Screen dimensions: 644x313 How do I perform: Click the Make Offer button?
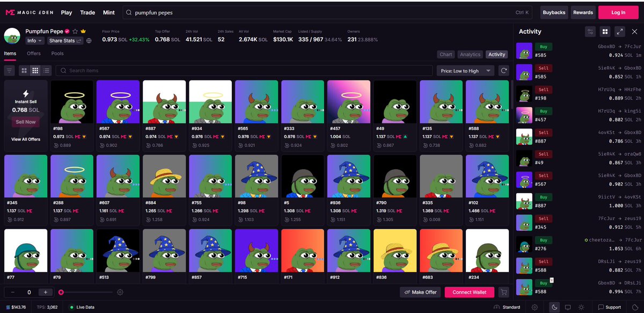(x=420, y=292)
